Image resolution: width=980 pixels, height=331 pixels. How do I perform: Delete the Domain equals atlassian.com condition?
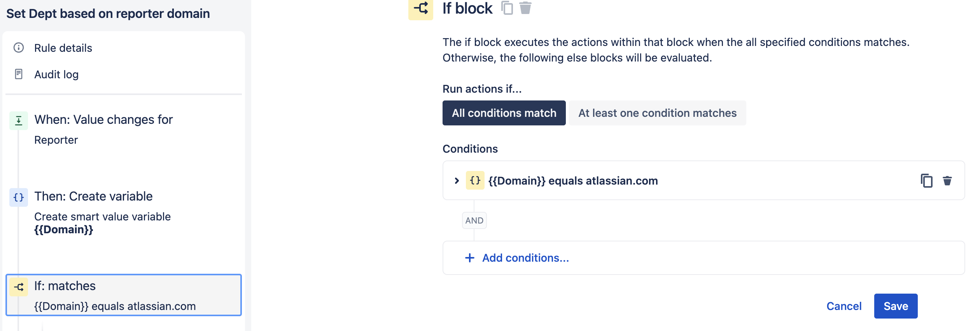click(x=947, y=181)
